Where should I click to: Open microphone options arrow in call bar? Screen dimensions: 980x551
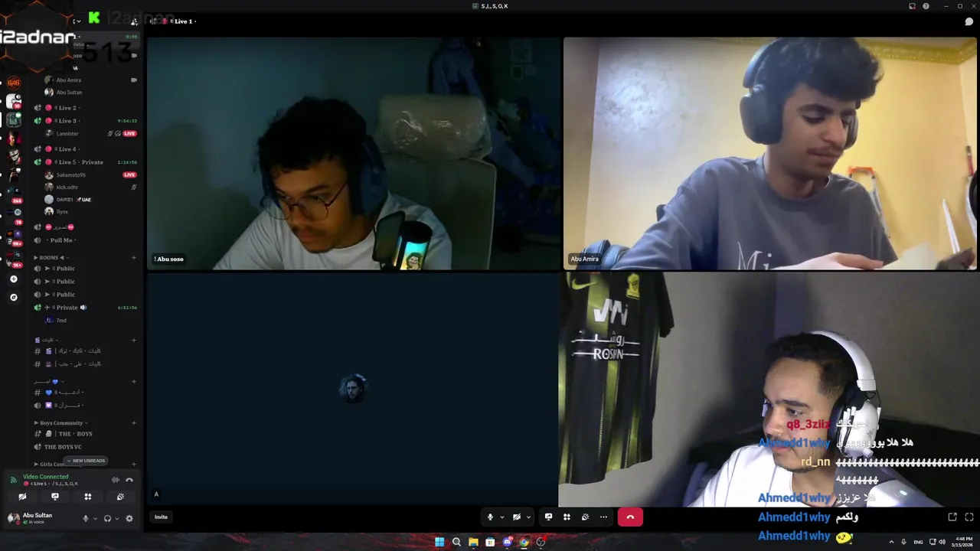(x=502, y=517)
